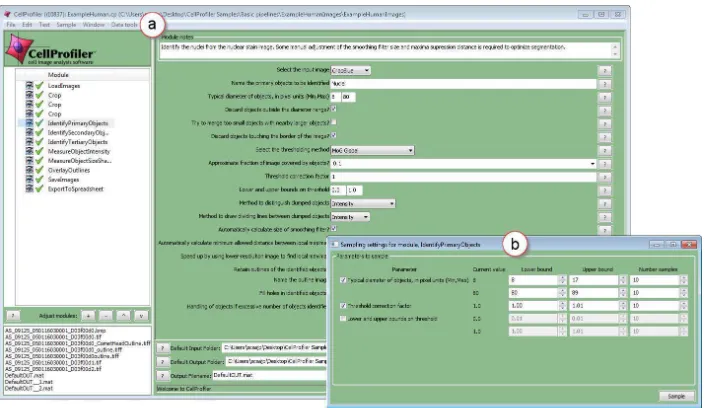Screen dimensions: 706x408
Task: Open help for Method to distinguish clumped objects
Action: pyautogui.click(x=605, y=204)
